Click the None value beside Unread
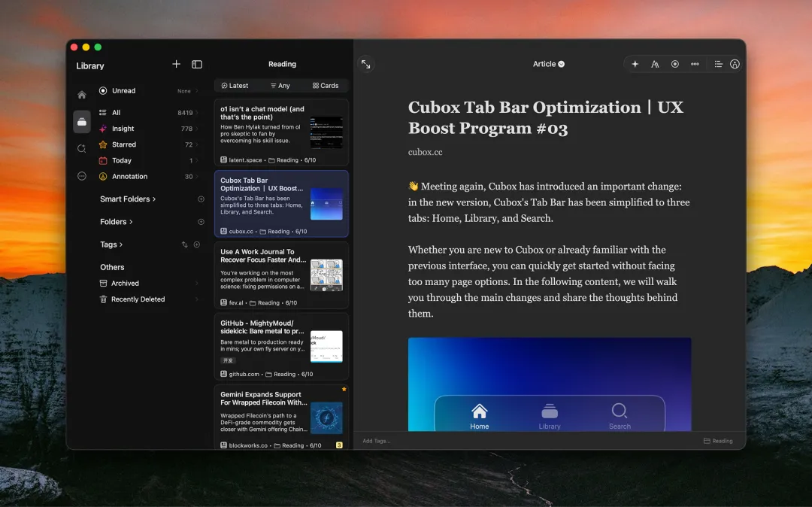 (x=184, y=91)
